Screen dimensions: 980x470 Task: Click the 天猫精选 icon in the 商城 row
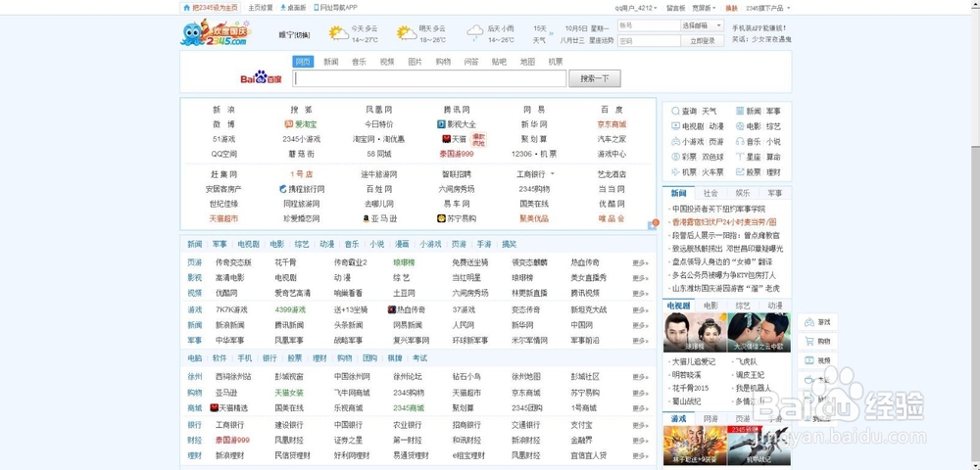coord(215,407)
